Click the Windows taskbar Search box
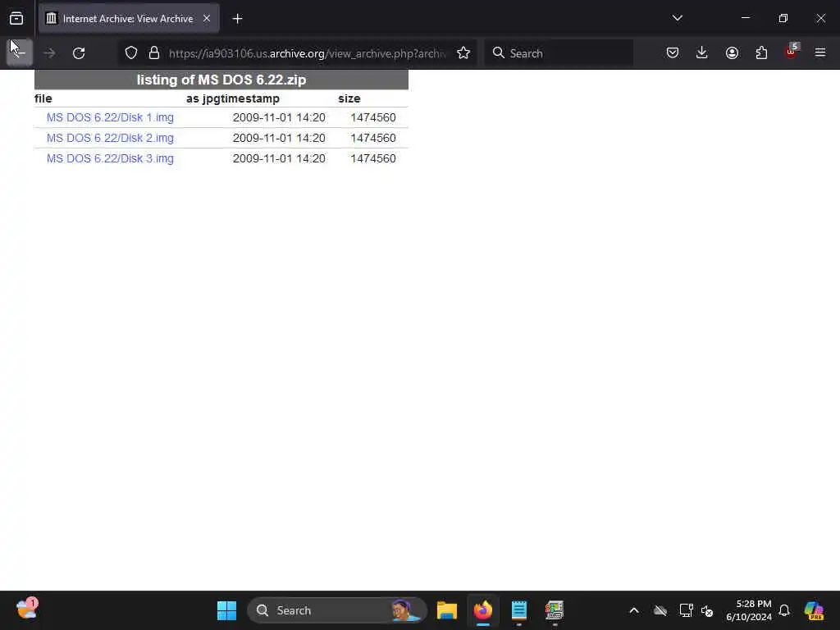The image size is (840, 630). [x=337, y=610]
